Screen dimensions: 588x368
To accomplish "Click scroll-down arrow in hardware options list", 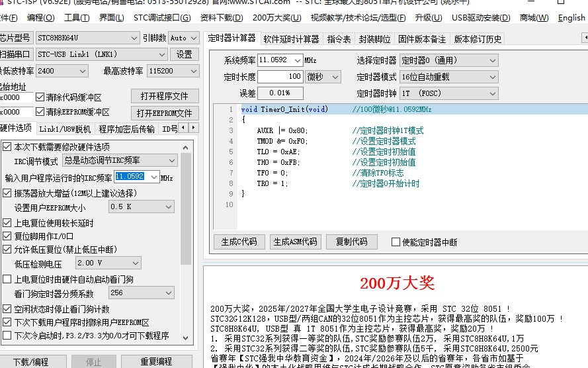I will [x=186, y=338].
